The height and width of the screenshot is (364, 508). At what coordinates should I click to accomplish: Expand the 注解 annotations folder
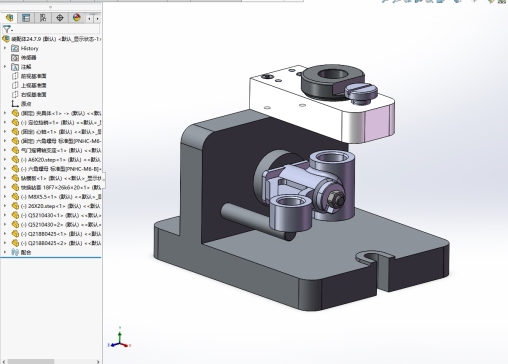point(5,67)
